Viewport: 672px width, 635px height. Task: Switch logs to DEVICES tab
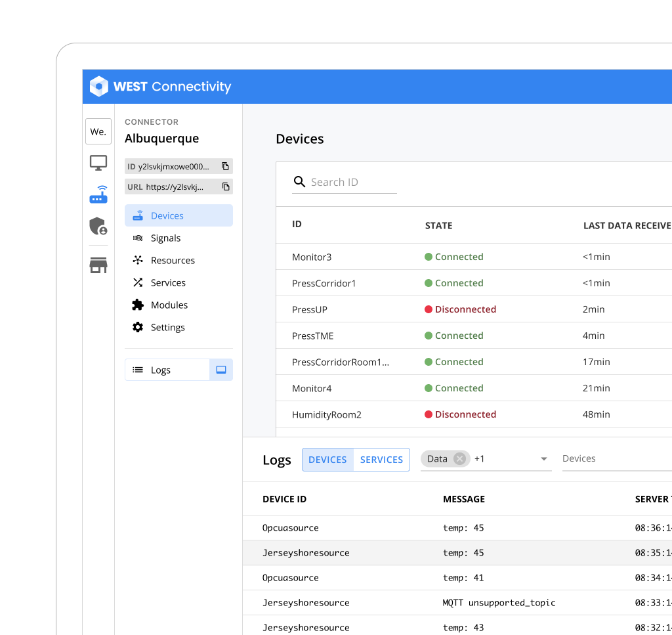pos(328,460)
